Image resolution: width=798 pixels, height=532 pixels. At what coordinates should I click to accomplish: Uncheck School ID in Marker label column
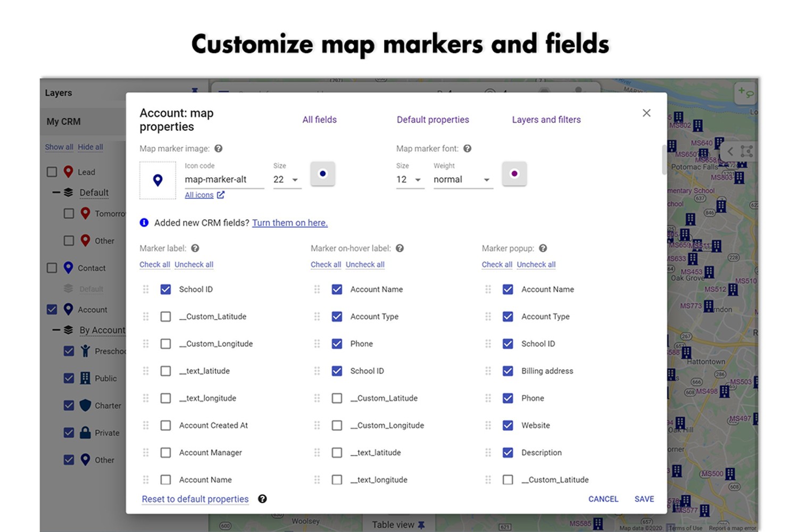pyautogui.click(x=165, y=289)
